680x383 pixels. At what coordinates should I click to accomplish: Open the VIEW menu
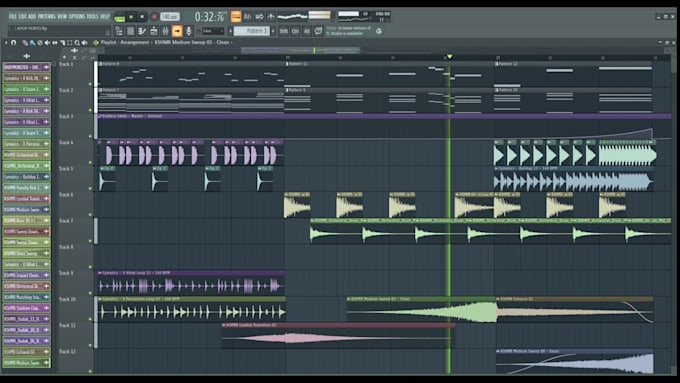pos(62,16)
